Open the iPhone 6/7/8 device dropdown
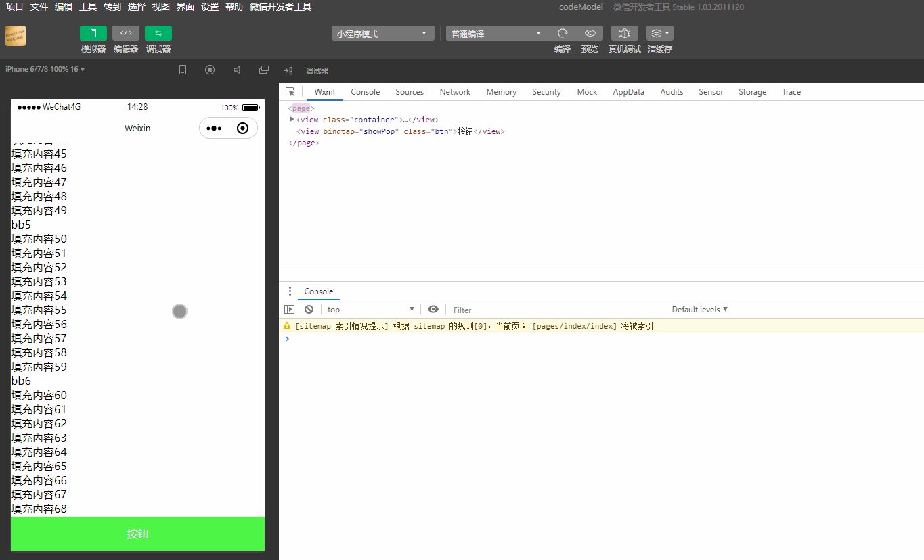 click(x=45, y=70)
